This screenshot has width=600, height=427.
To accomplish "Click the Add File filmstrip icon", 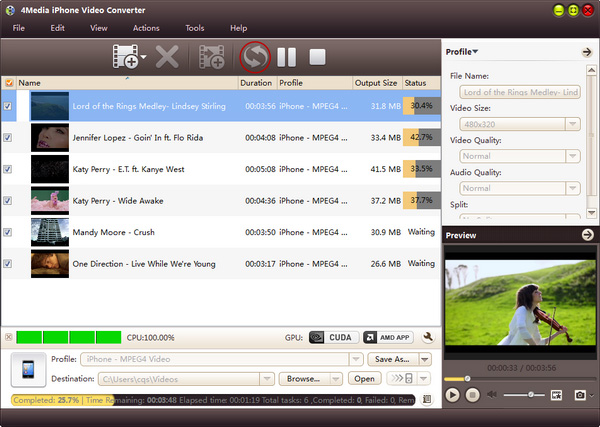I will click(125, 56).
